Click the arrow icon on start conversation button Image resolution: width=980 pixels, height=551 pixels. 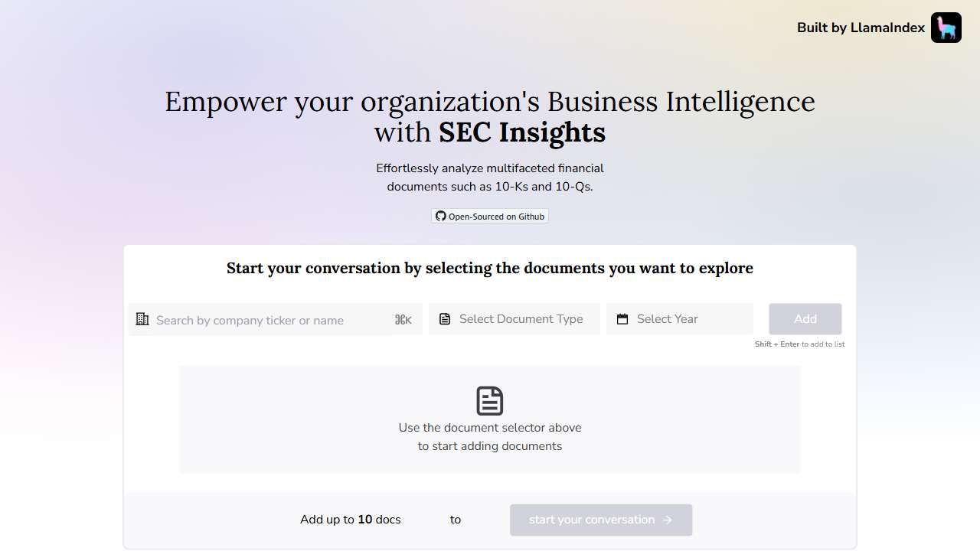[x=668, y=520]
